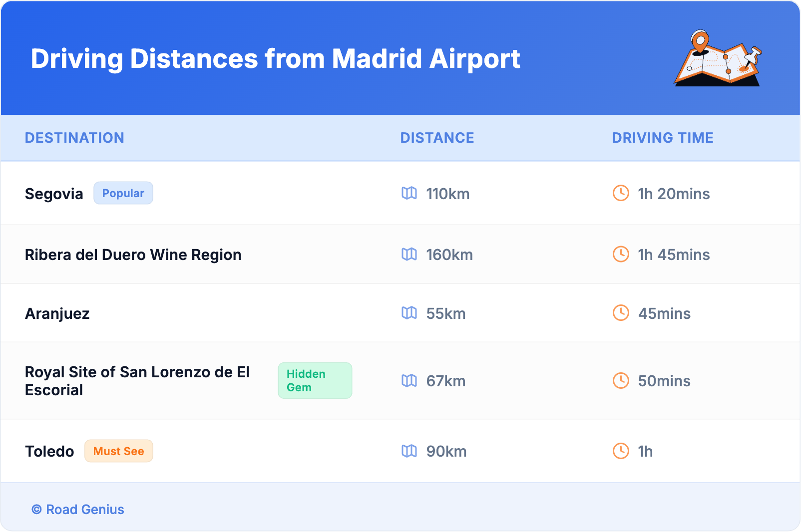Viewport: 801px width, 532px height.
Task: Click the map icon beside 90km
Action: 409,451
